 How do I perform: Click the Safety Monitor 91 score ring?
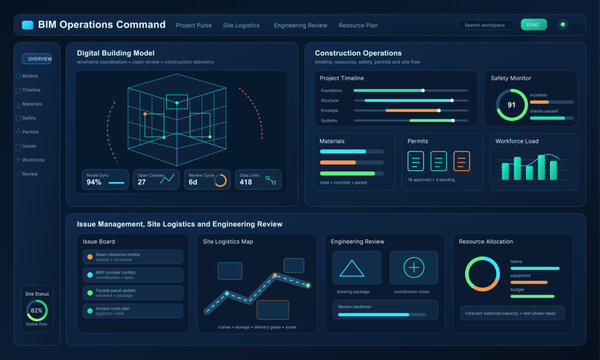pyautogui.click(x=512, y=105)
